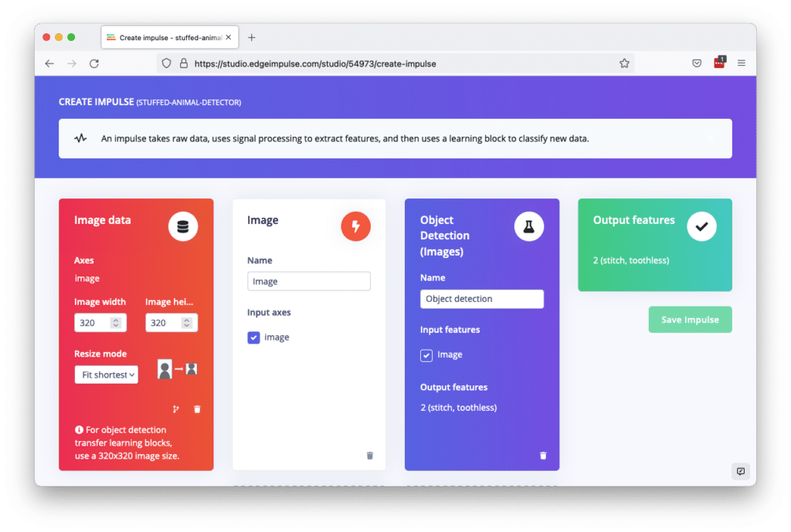Click the browser address bar

(x=386, y=63)
